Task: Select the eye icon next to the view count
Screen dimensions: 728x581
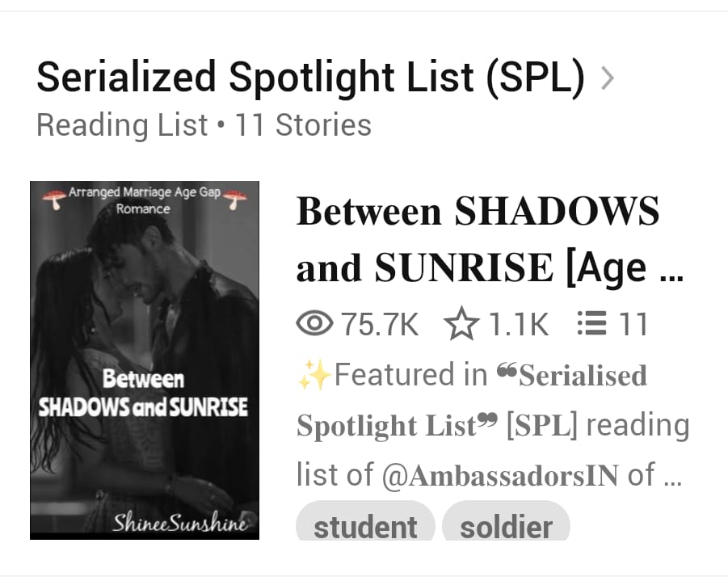Action: click(317, 322)
